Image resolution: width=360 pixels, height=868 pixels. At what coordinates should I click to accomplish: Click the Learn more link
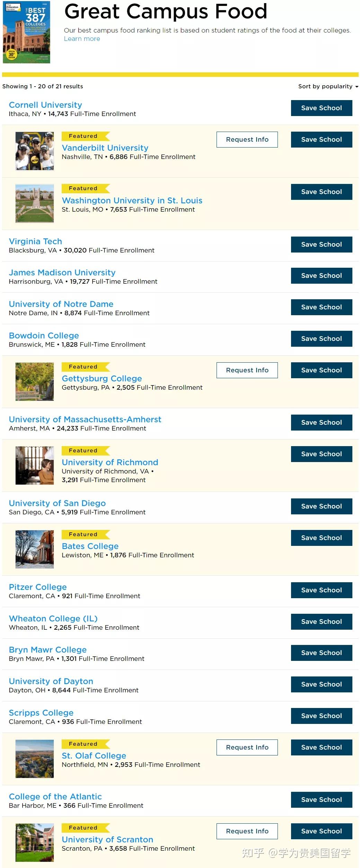point(82,39)
